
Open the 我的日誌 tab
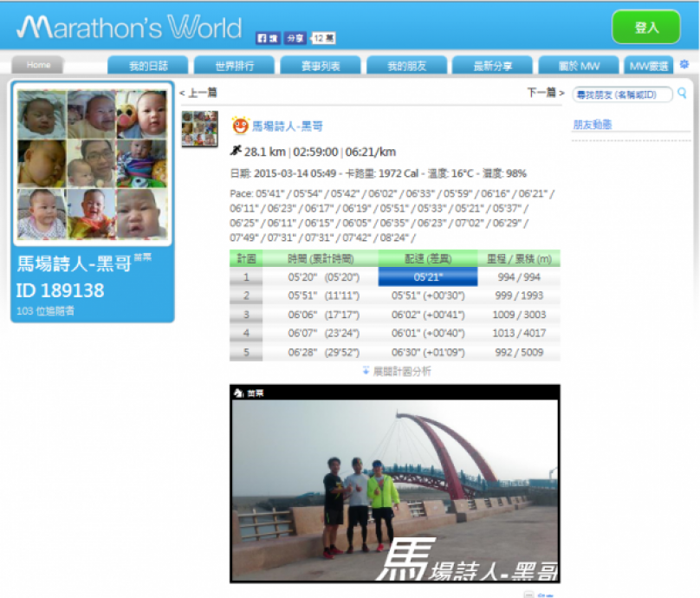click(x=148, y=66)
